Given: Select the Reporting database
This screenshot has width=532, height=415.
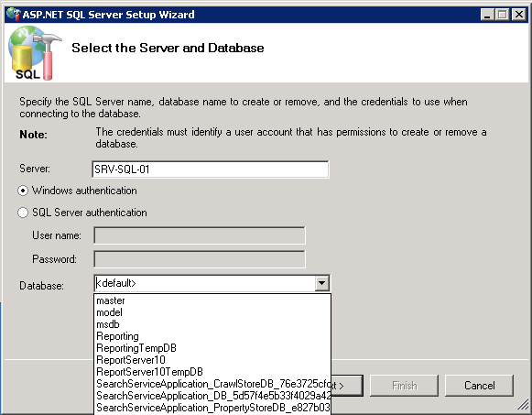Looking at the screenshot, I should click(212, 336).
